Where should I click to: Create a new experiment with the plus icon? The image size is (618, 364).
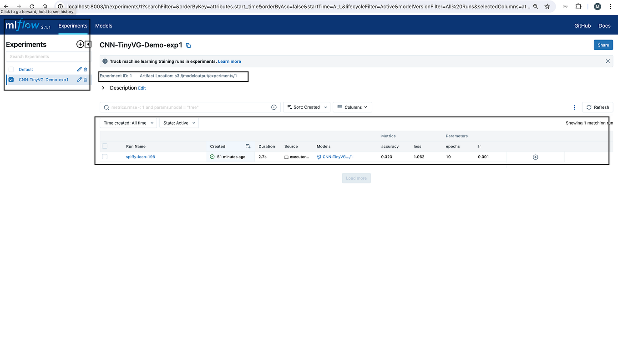point(80,44)
